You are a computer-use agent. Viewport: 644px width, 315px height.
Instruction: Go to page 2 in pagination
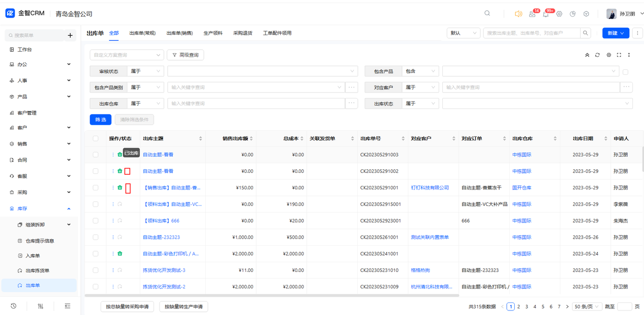click(x=519, y=306)
